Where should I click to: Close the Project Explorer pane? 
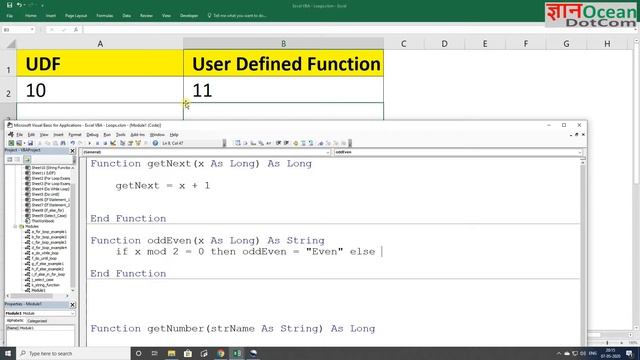73,151
